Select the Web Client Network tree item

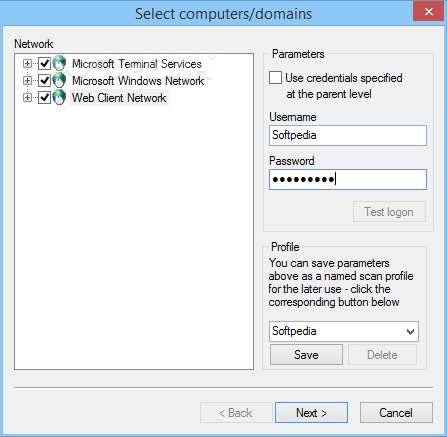pos(119,98)
